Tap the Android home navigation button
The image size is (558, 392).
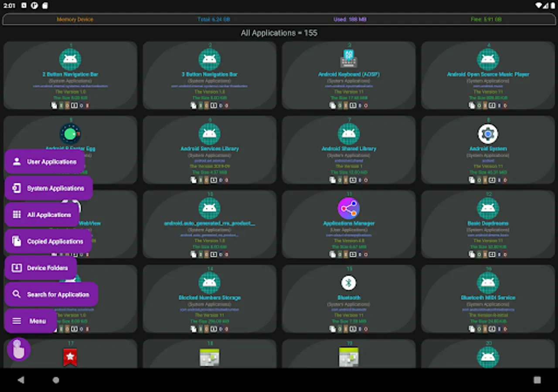[x=56, y=380]
